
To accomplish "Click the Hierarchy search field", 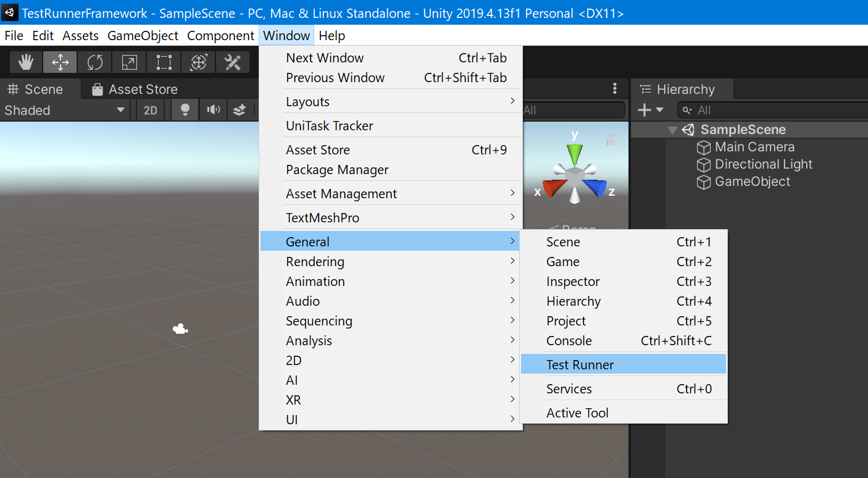I will pos(772,109).
